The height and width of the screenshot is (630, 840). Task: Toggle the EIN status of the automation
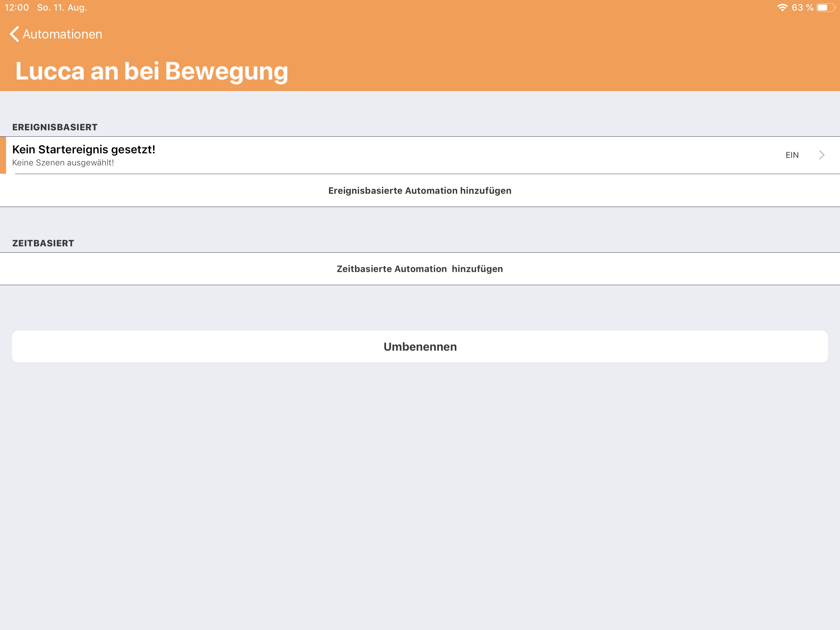(792, 155)
